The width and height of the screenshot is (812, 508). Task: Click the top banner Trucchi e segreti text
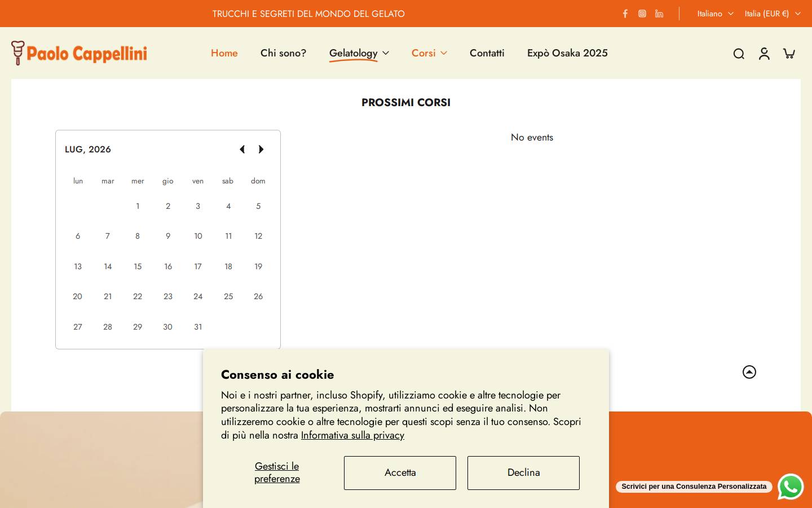click(308, 14)
